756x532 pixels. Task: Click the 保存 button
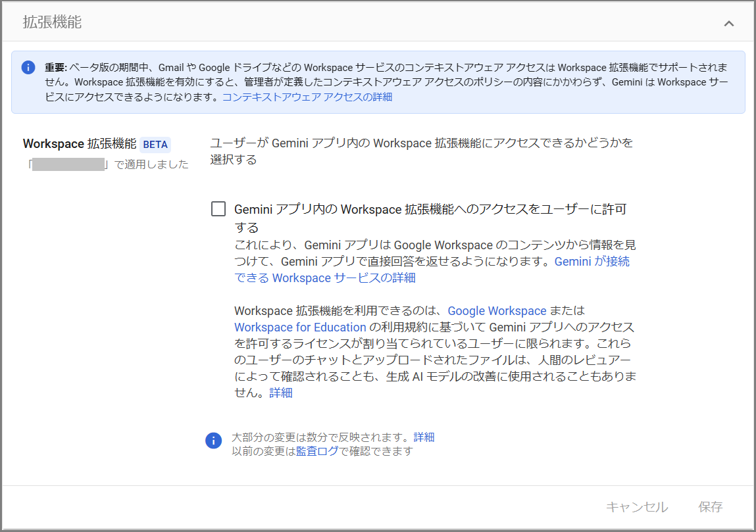pos(710,506)
